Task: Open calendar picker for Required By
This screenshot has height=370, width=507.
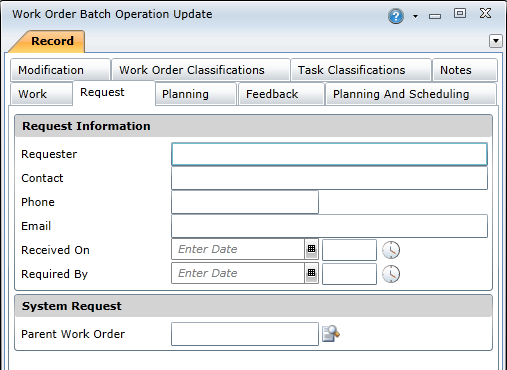Action: [x=311, y=273]
